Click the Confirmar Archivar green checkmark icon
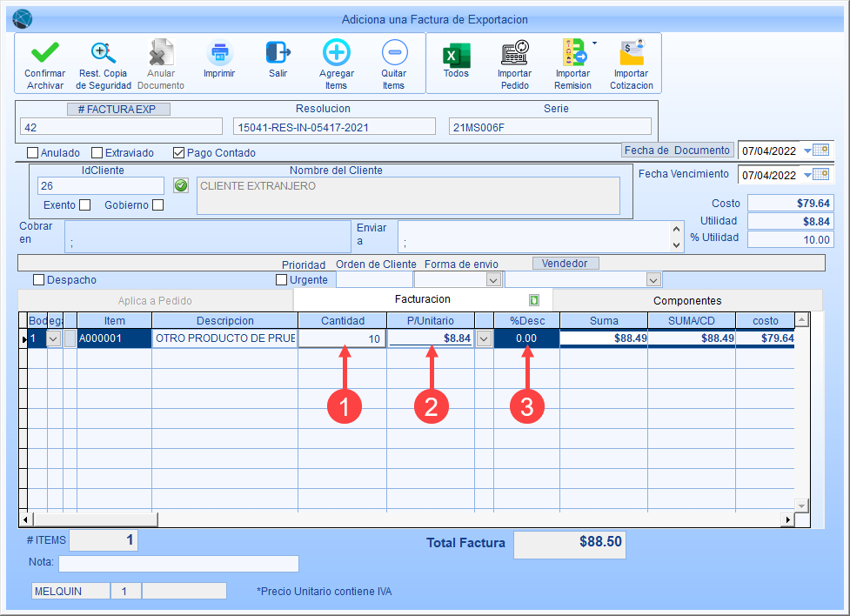This screenshot has width=850, height=616. [45, 52]
